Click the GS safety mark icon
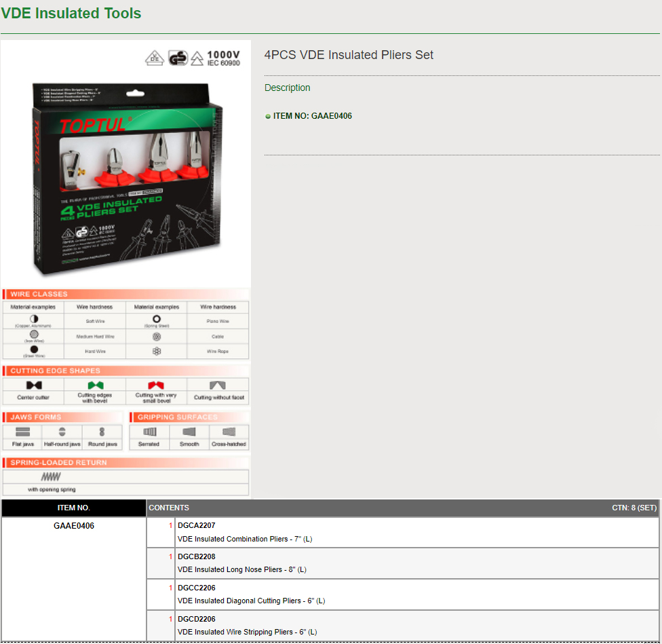 click(x=178, y=58)
